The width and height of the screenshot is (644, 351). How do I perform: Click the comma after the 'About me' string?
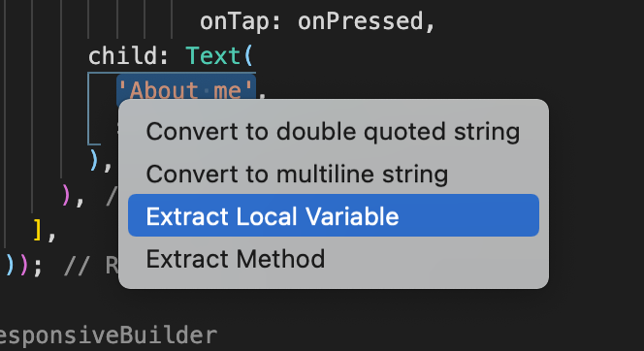262,97
